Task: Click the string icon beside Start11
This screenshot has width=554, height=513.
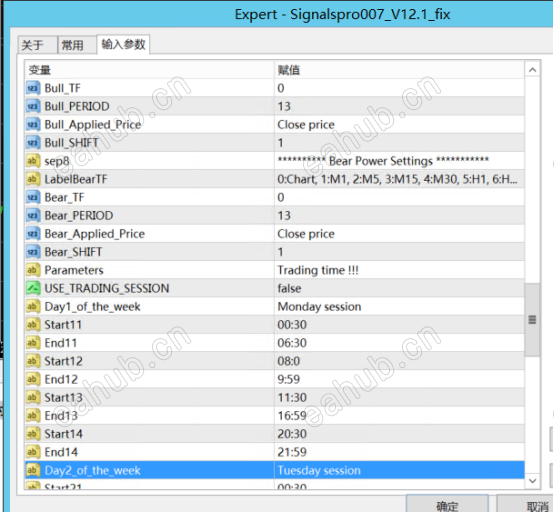Action: [33, 325]
